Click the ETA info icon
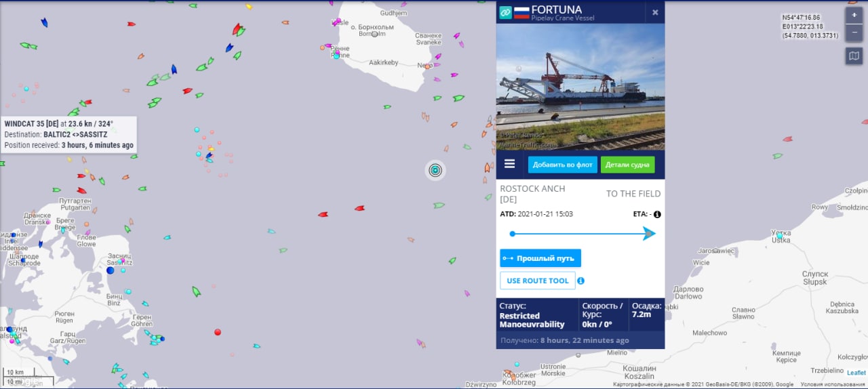 tap(657, 214)
